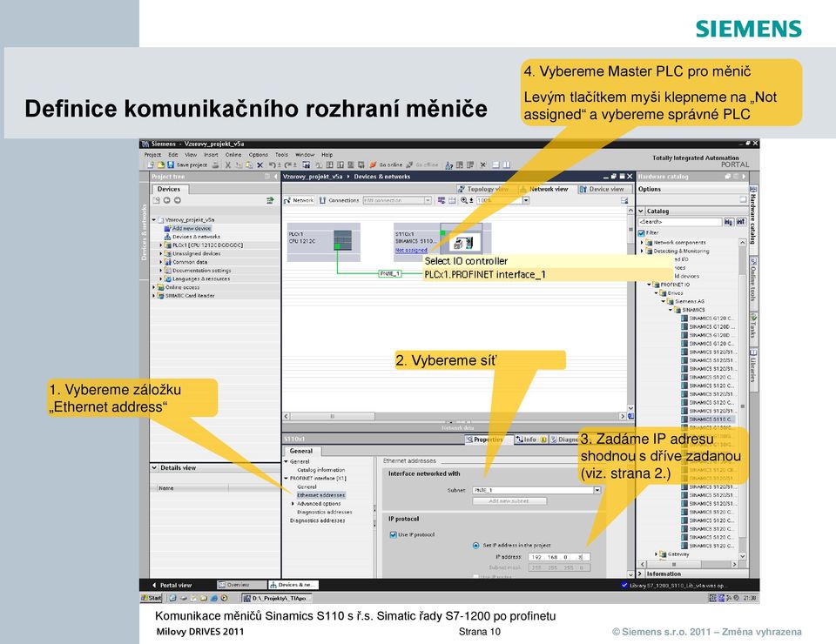Open the zoom 100% dropdown
The width and height of the screenshot is (836, 644).
pos(526,200)
